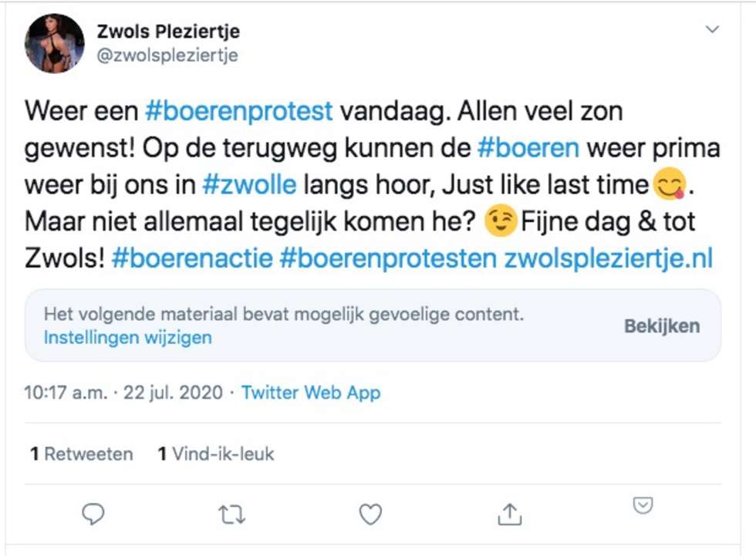The image size is (756, 556).
Task: Expand the tweet options chevron
Action: tap(712, 29)
